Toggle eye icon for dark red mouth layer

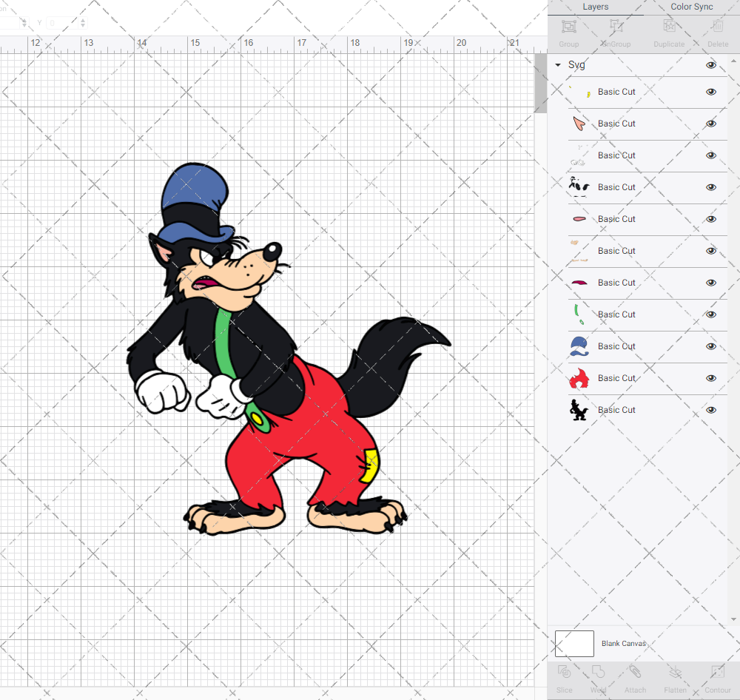[710, 283]
